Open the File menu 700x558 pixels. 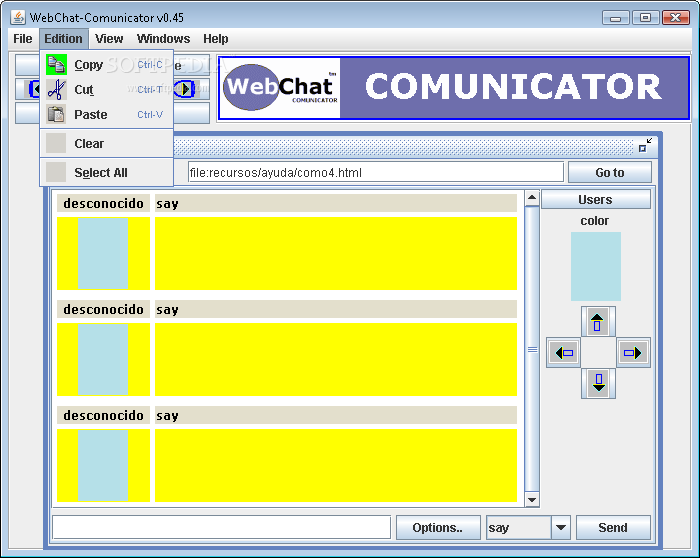pyautogui.click(x=23, y=39)
